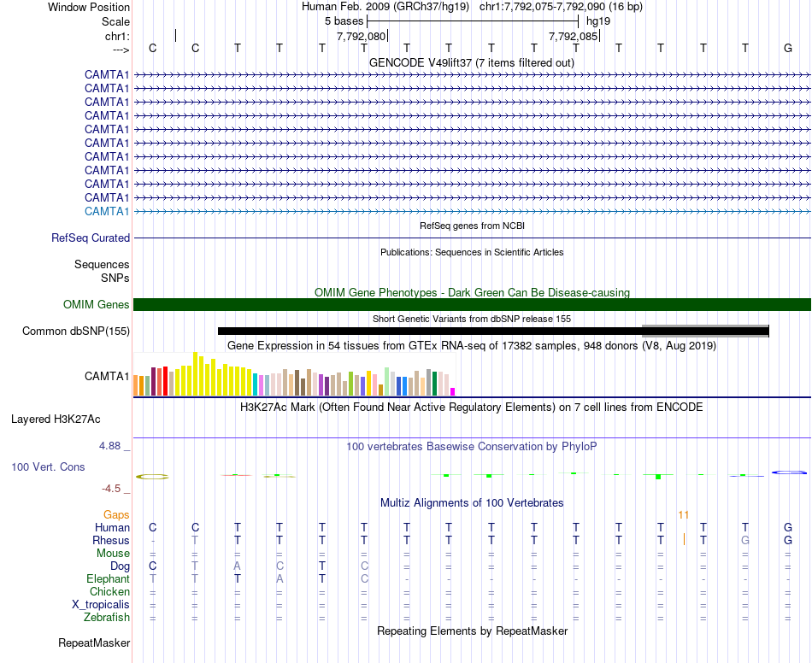Click the Sequences track label

point(102,265)
